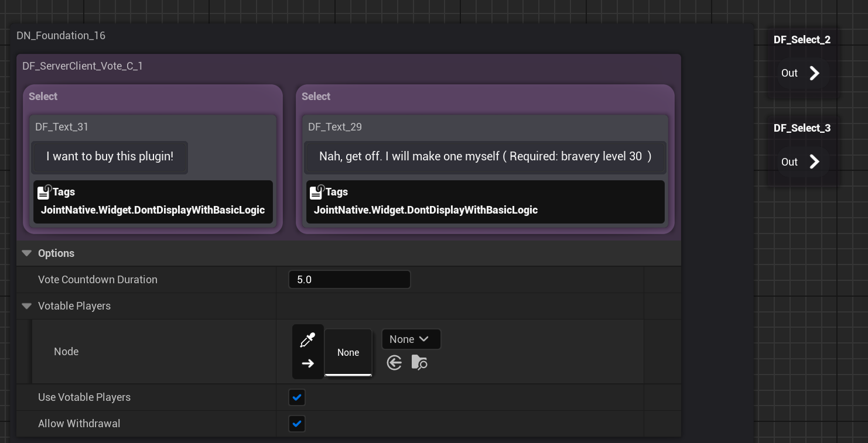This screenshot has width=868, height=443.
Task: Disable the Allow Withdrawal checkbox
Action: (x=297, y=424)
